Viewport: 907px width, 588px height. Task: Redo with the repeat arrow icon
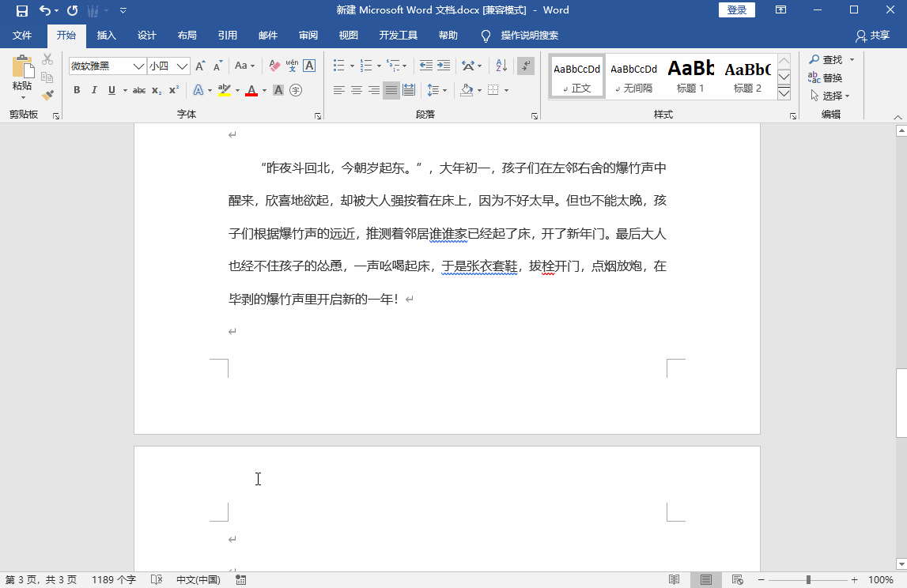[x=72, y=10]
